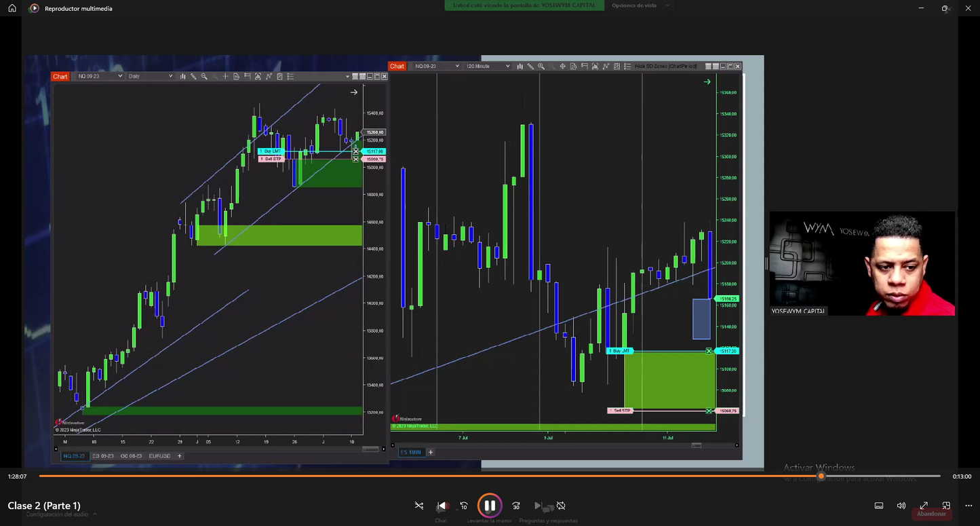Open properties list icon in 120 Minute chart
980x526 pixels.
pyautogui.click(x=627, y=67)
